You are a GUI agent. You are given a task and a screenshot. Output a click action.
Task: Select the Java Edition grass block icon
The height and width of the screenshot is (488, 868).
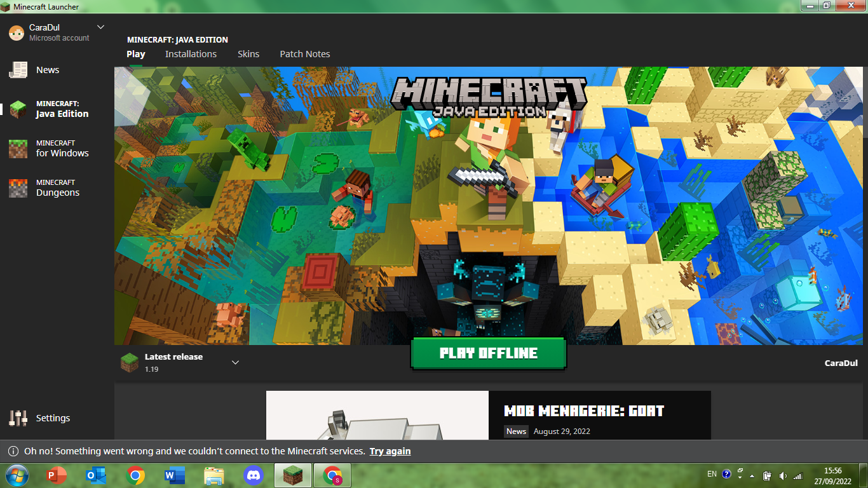pyautogui.click(x=18, y=109)
